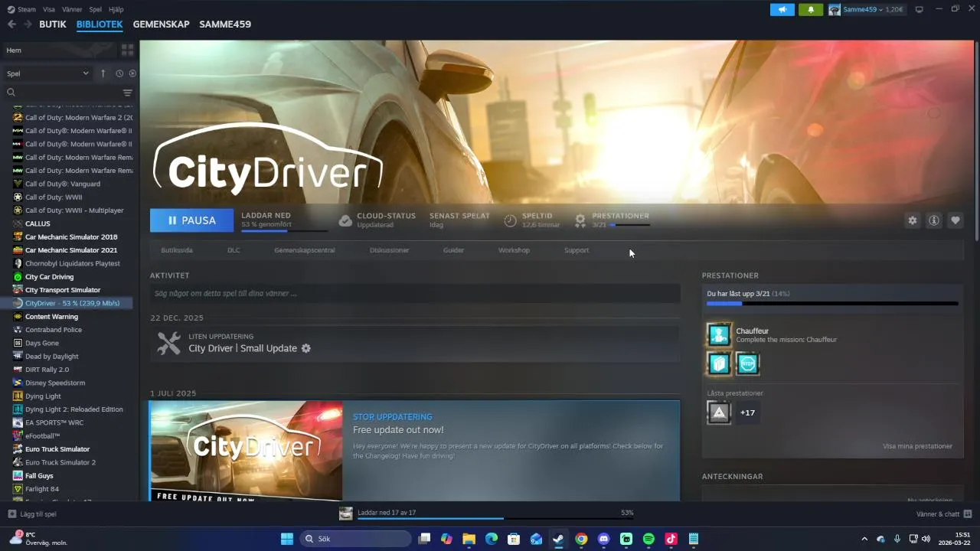The height and width of the screenshot is (551, 980).
Task: Open Spotify from the taskbar
Action: 648,539
